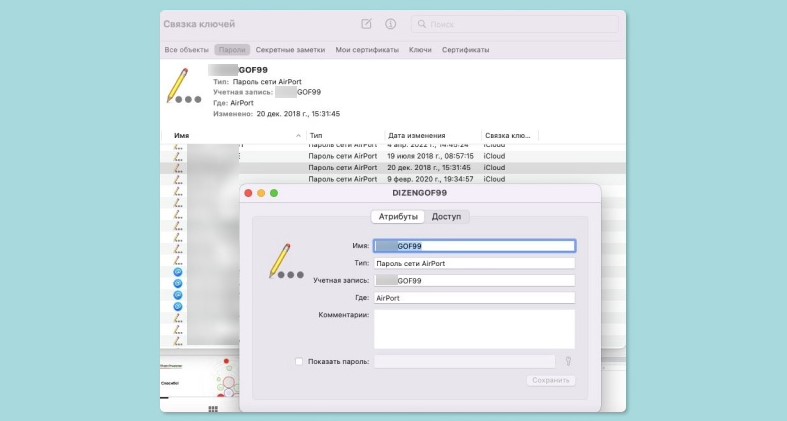Select the Все объекты category
This screenshot has height=421, width=787.
[186, 50]
